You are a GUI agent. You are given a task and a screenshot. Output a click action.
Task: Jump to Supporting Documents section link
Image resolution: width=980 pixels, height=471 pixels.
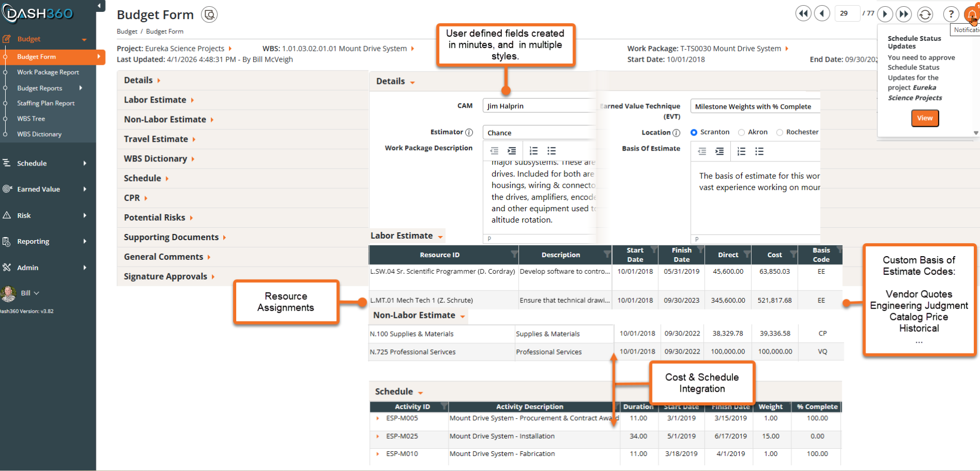[x=175, y=237]
